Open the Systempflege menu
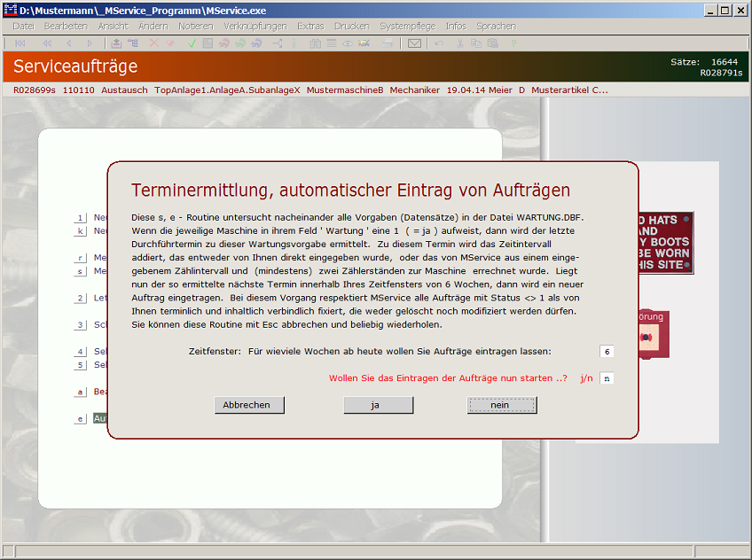752x560 pixels. 407,27
